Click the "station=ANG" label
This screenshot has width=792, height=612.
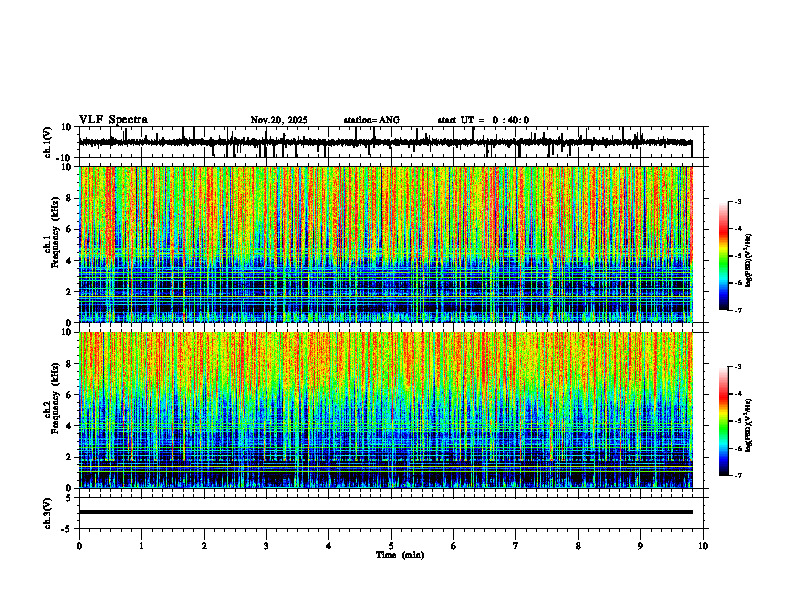click(x=372, y=120)
